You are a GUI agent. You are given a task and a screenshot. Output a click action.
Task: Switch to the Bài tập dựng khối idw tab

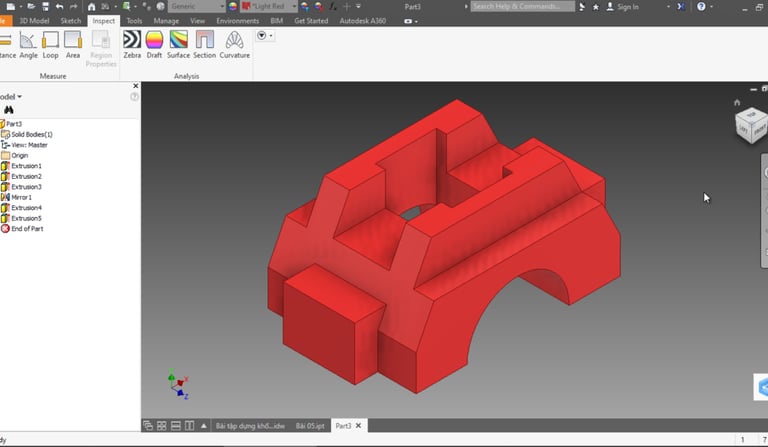pyautogui.click(x=250, y=425)
